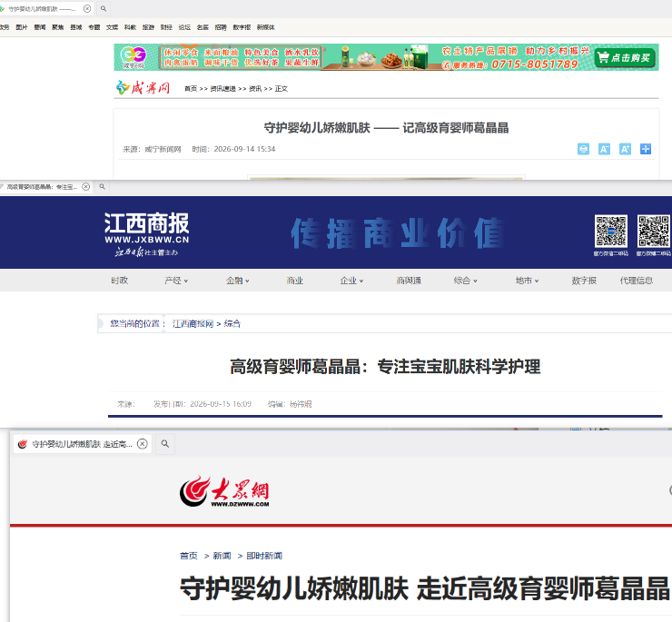Image resolution: width=672 pixels, height=622 pixels.
Task: Click the left QR code in Jiangxi header
Action: [611, 231]
